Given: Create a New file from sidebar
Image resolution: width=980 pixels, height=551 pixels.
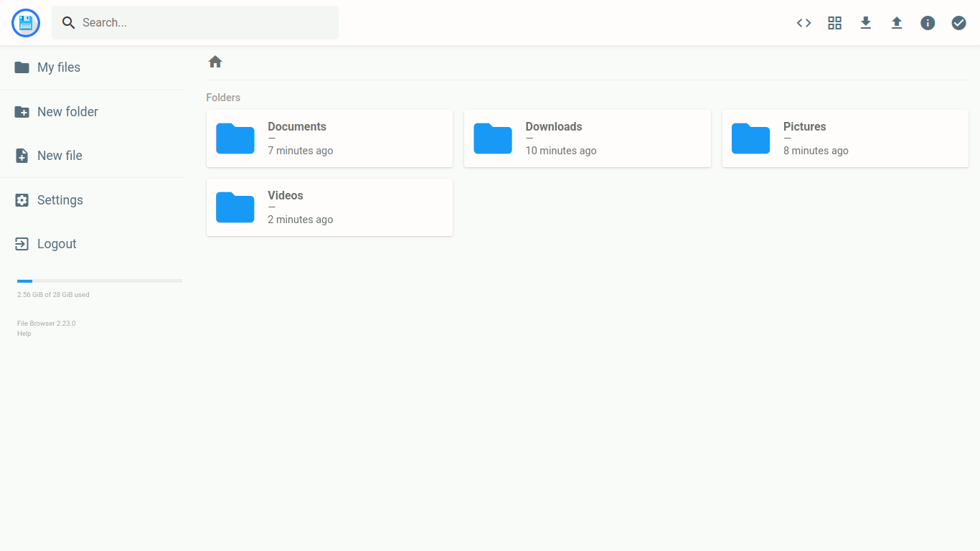Looking at the screenshot, I should click(60, 156).
